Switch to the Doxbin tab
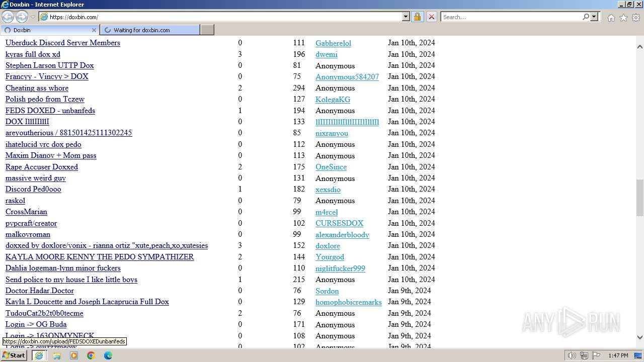The image size is (644, 362). (49, 30)
